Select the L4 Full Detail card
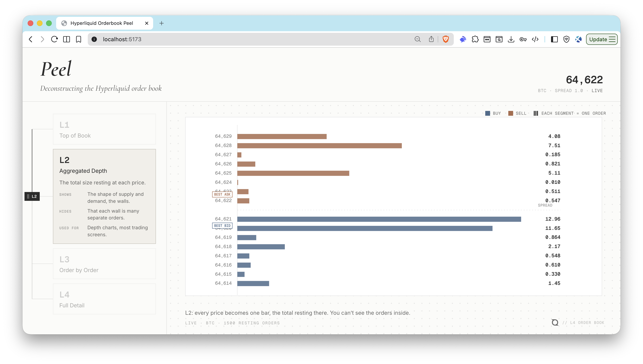 click(104, 299)
